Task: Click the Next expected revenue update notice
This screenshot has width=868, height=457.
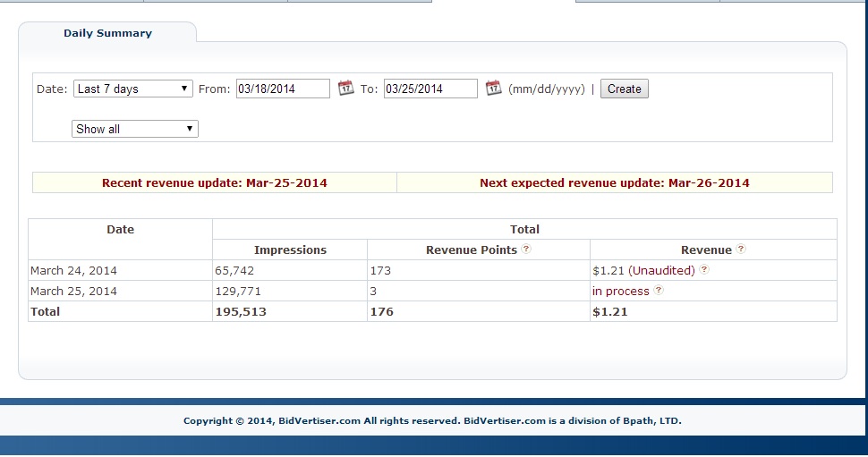Action: 615,182
